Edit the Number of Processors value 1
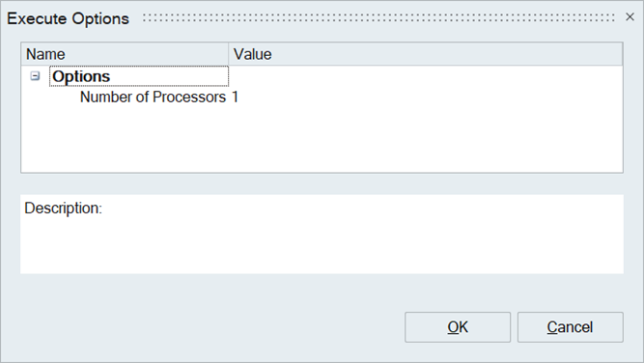Image resolution: width=644 pixels, height=363 pixels. pyautogui.click(x=426, y=98)
